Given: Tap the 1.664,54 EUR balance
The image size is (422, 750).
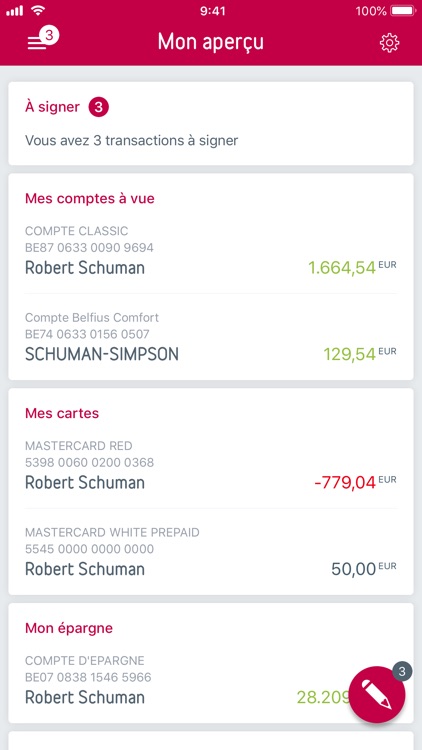Looking at the screenshot, I should [353, 267].
